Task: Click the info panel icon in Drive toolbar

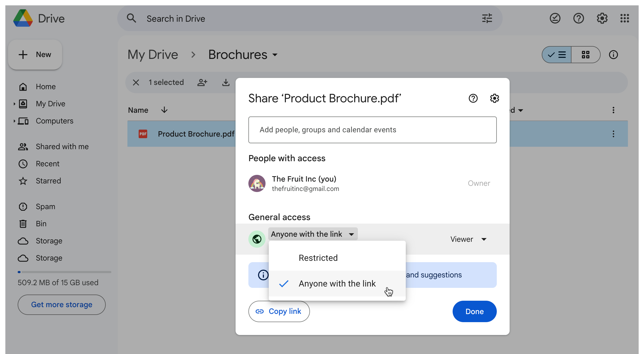Action: pyautogui.click(x=613, y=55)
